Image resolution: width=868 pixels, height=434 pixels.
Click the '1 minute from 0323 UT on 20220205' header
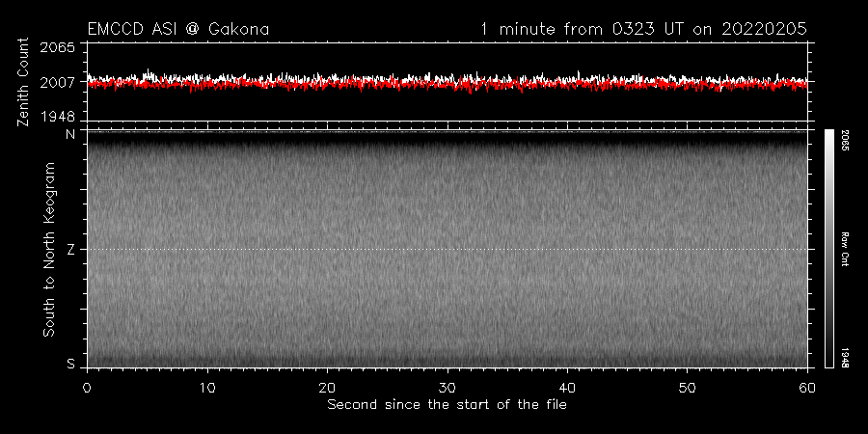point(643,29)
